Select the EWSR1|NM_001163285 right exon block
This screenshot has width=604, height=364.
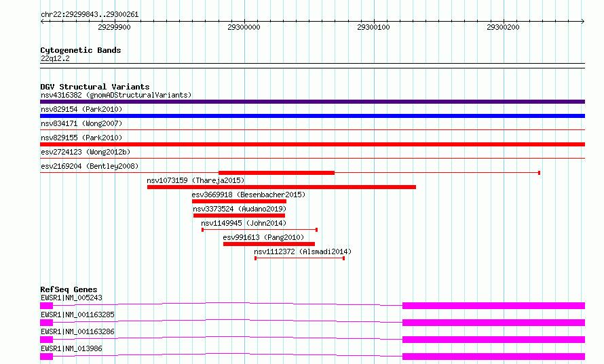(494, 323)
